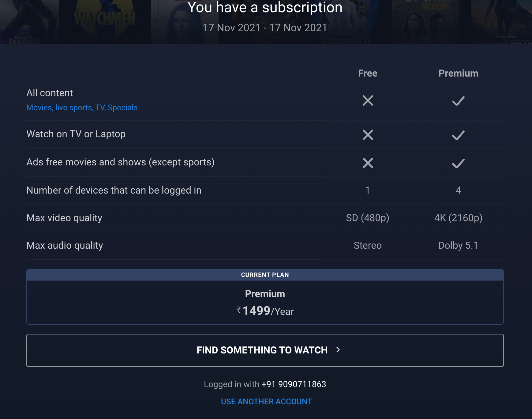Click the logged-in phone number
Screen dimensions: 532x419
coord(294,384)
